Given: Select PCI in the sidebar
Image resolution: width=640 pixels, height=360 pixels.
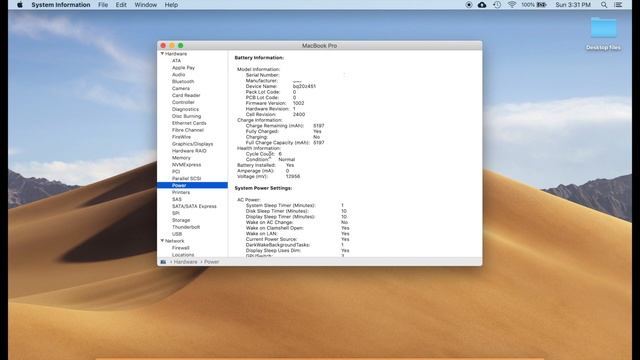Looking at the screenshot, I should 176,172.
